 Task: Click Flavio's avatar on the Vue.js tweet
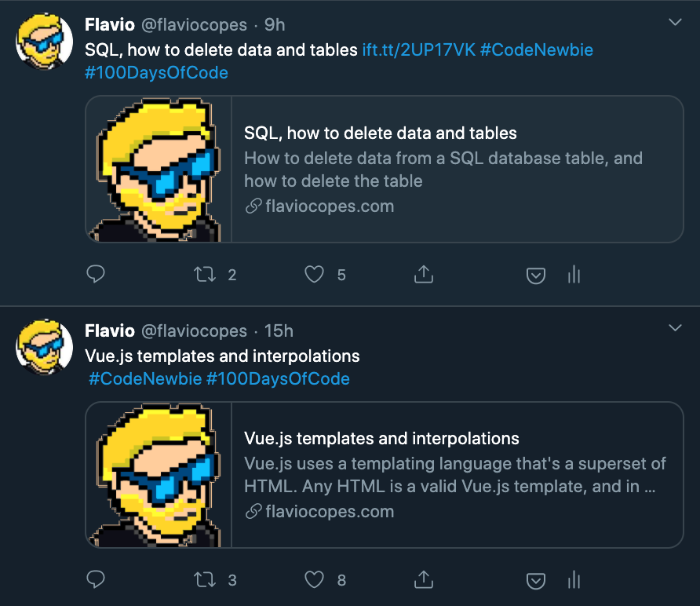point(45,347)
